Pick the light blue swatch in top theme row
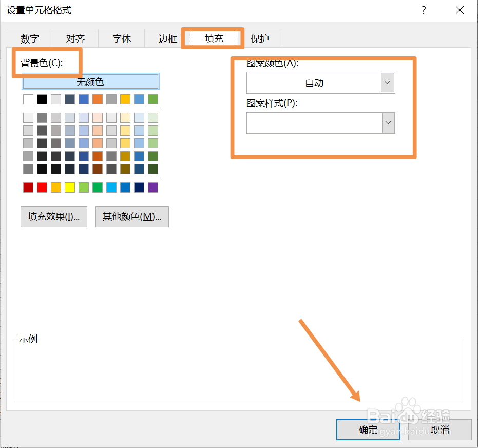The height and width of the screenshot is (448, 478). pos(139,99)
